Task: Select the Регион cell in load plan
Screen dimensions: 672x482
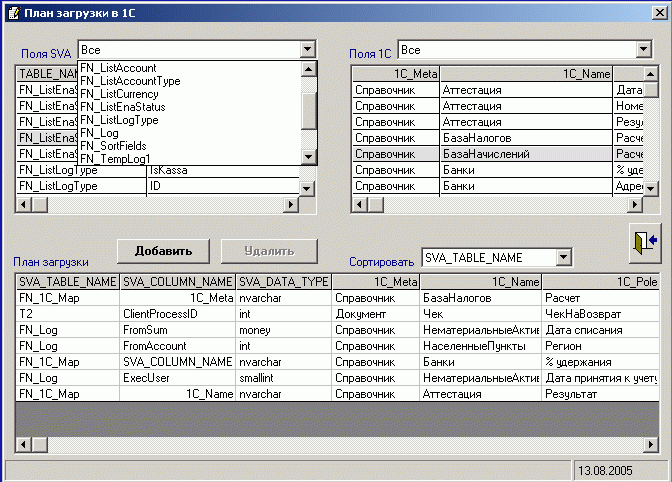Action: 600,346
